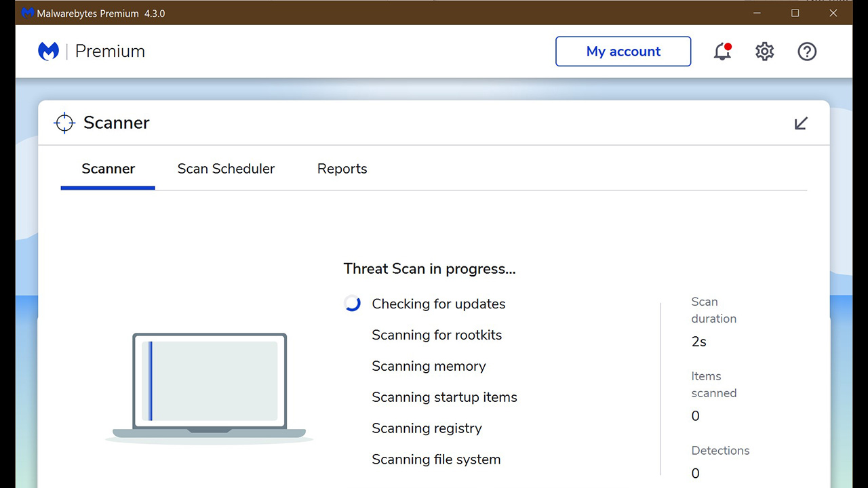Switch to the Scanner tab
Screen dimensions: 868x488
pos(108,169)
